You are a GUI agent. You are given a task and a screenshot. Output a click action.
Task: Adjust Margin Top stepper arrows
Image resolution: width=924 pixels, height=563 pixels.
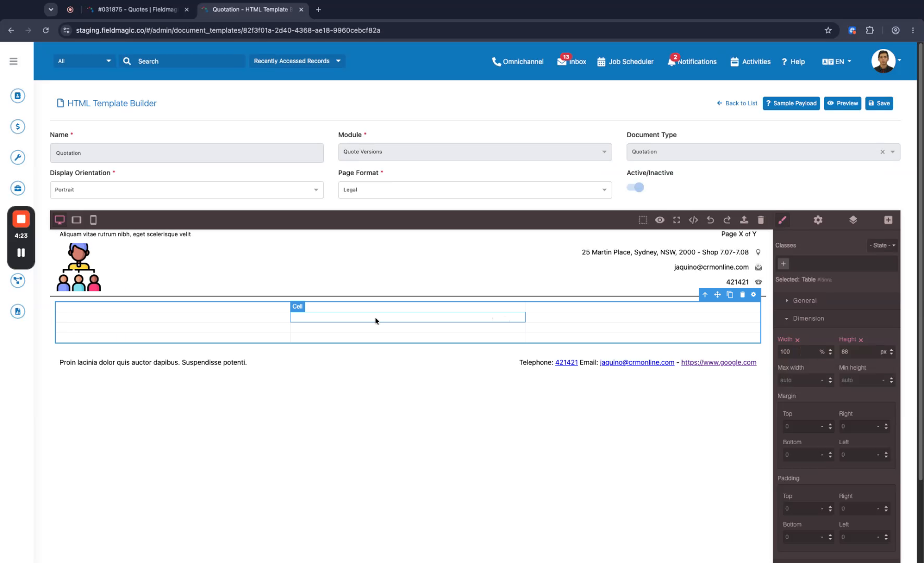pos(830,426)
